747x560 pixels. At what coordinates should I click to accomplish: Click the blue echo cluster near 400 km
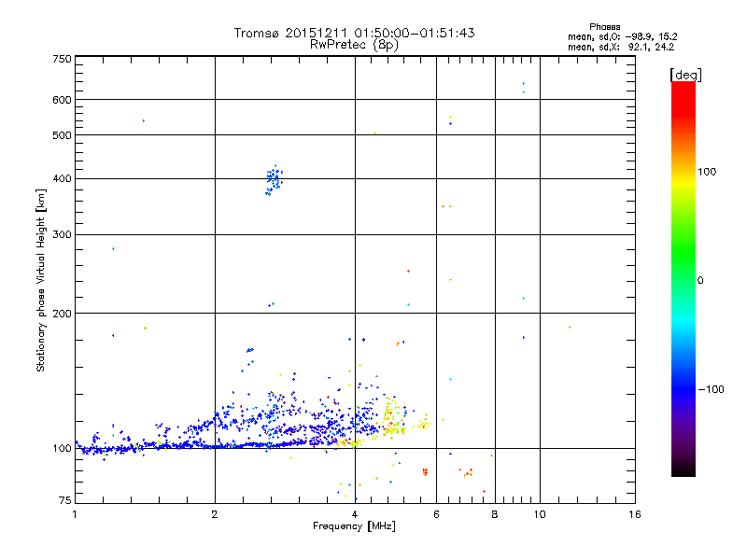tap(274, 180)
